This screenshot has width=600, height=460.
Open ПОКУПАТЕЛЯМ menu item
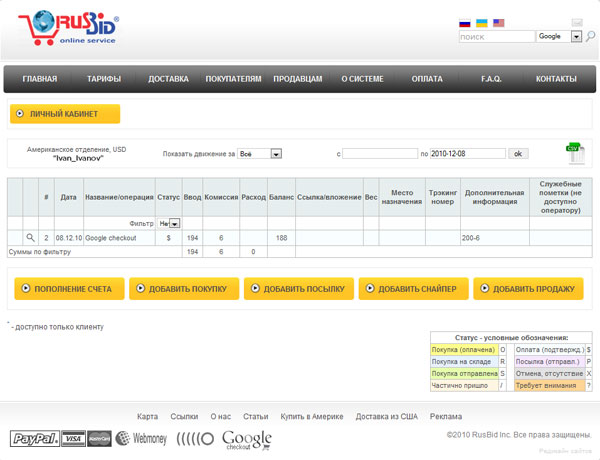[233, 79]
